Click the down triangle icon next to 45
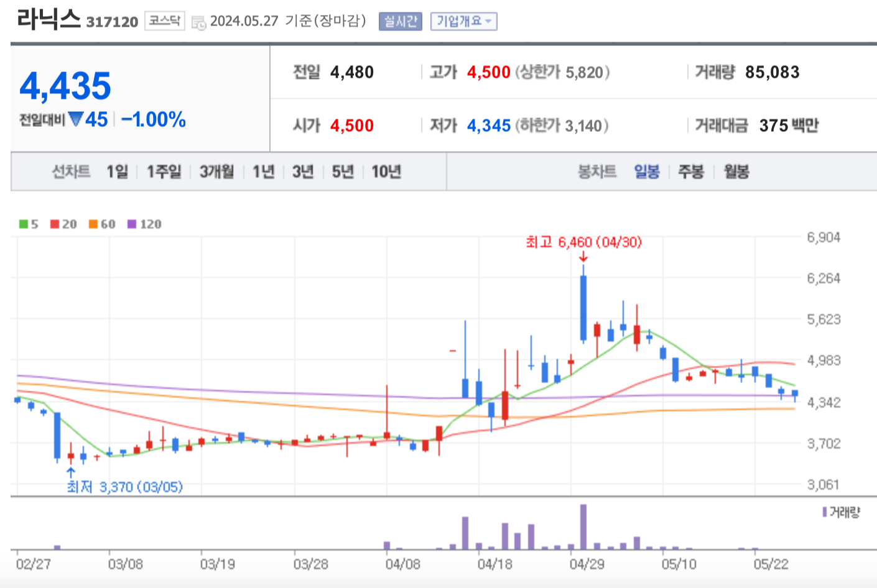The height and width of the screenshot is (588, 877). pyautogui.click(x=76, y=119)
